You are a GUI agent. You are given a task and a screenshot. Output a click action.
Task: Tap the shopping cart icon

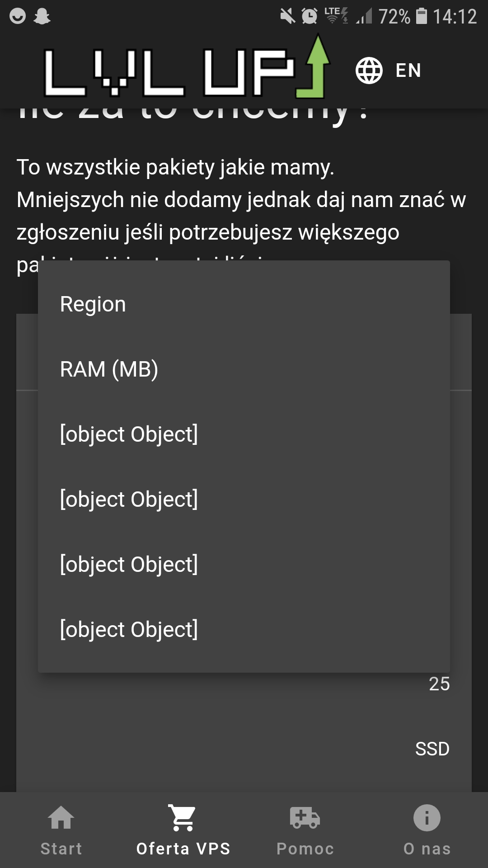click(183, 818)
